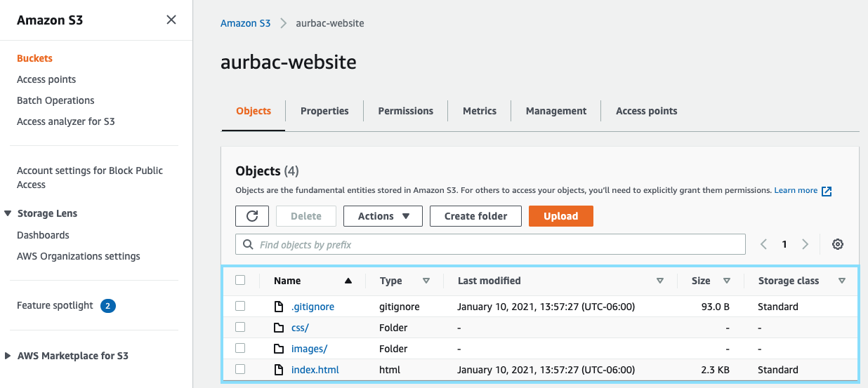Focus the Find objects by prefix field

(x=490, y=244)
